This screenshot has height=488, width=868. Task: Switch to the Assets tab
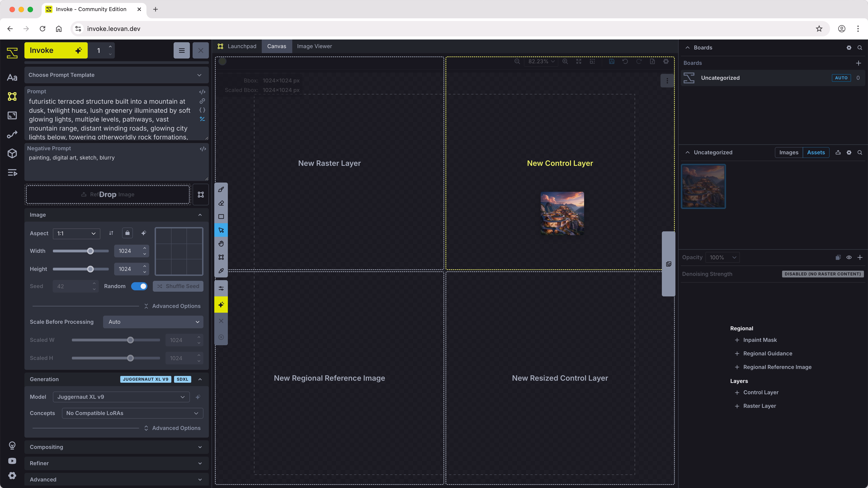816,152
